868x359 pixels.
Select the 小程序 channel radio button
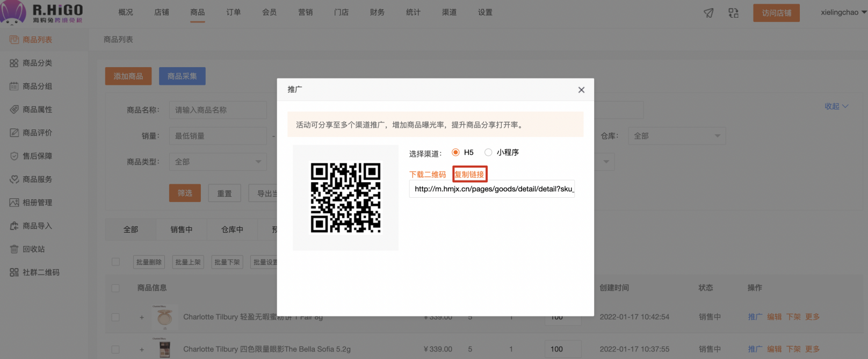(x=488, y=152)
